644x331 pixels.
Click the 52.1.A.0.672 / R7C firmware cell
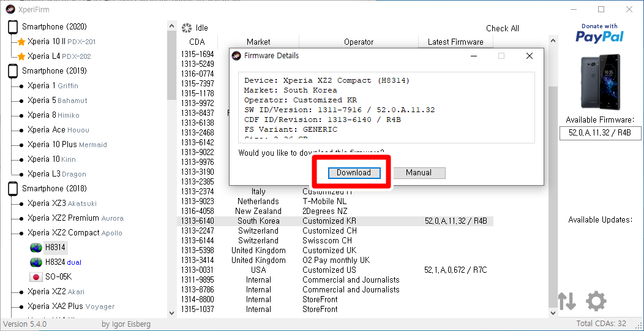455,270
